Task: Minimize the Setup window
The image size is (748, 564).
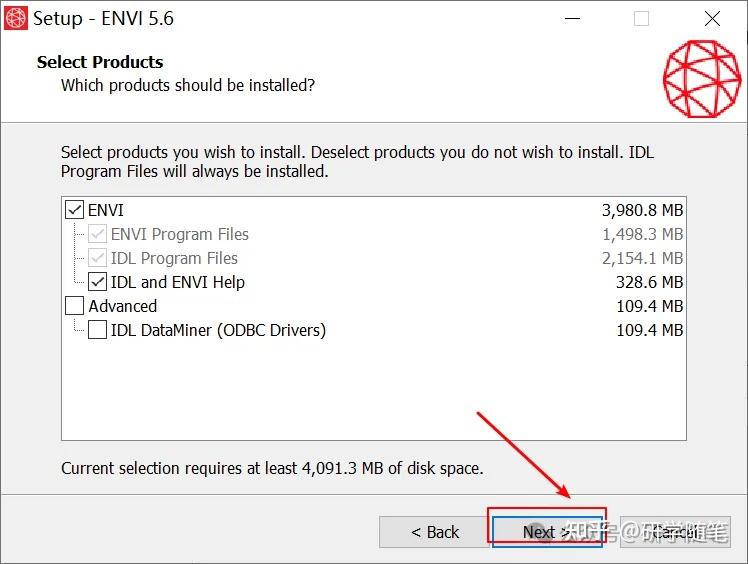Action: click(x=572, y=18)
